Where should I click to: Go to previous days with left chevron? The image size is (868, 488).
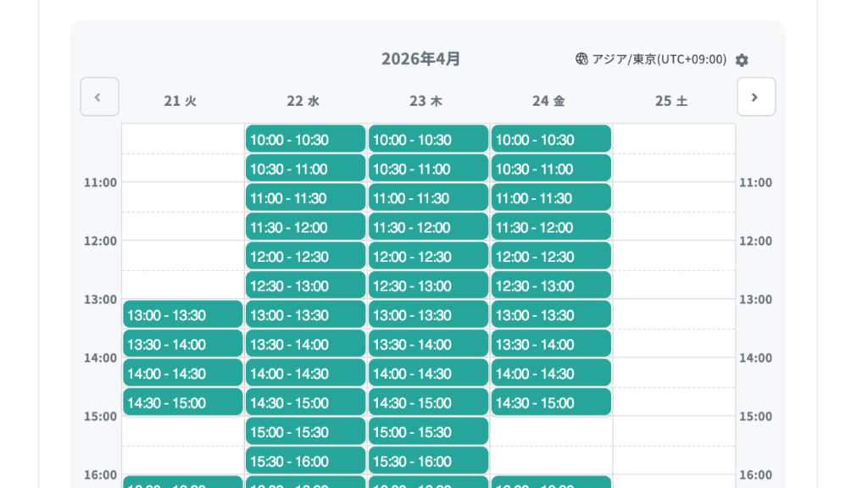coord(100,97)
